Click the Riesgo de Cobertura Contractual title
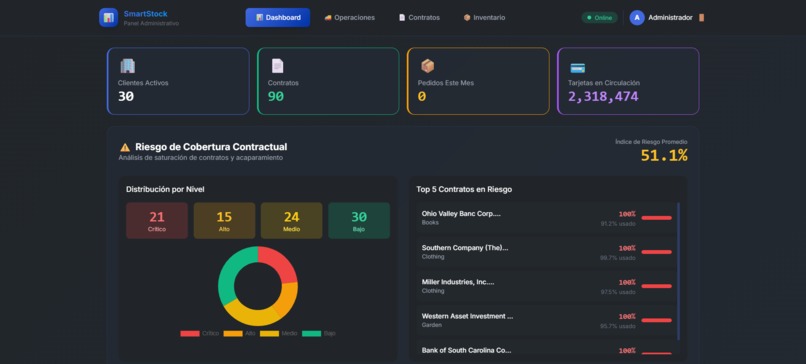Screen dimensions: 806x364 [211, 147]
